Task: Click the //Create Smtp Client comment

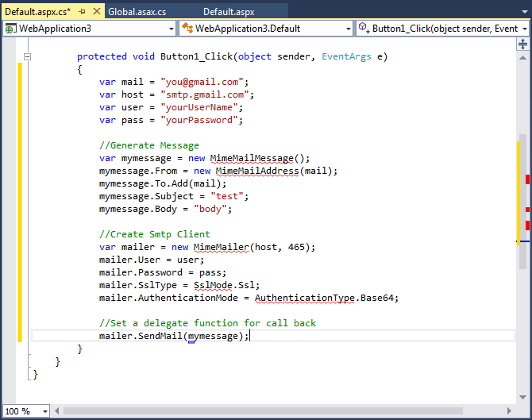Action: [x=155, y=234]
